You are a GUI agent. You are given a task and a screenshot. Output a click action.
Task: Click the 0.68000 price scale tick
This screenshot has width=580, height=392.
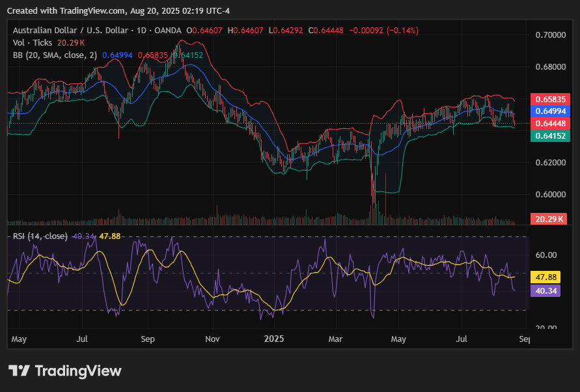tap(551, 67)
